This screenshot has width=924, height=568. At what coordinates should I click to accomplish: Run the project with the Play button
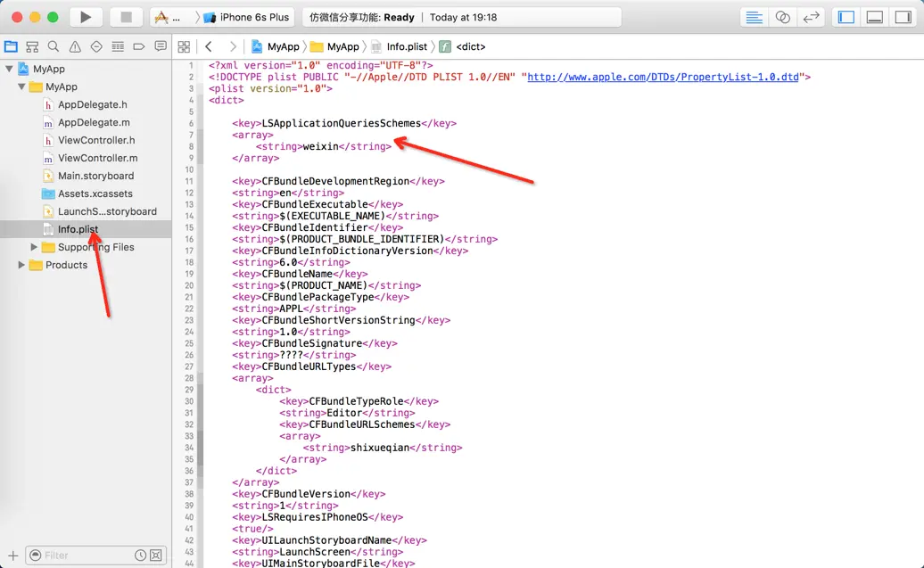coord(86,17)
